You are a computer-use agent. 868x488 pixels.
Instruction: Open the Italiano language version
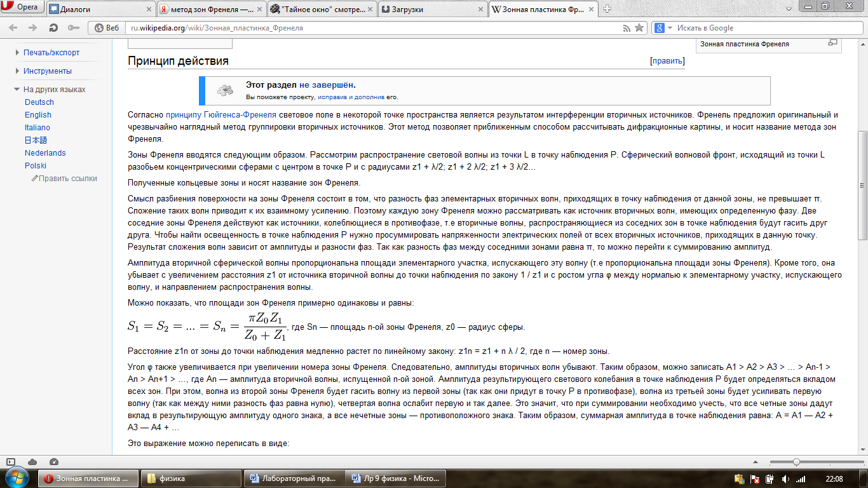[37, 128]
